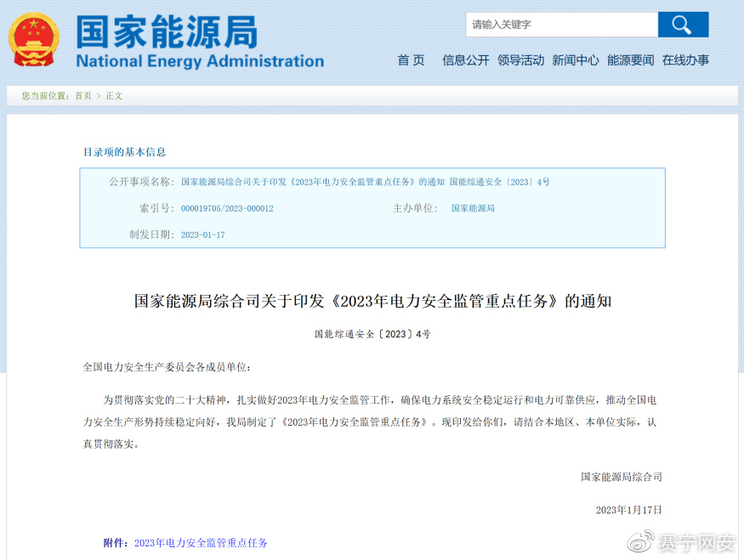
Task: Open the 新闻中心 menu item
Action: [x=576, y=60]
